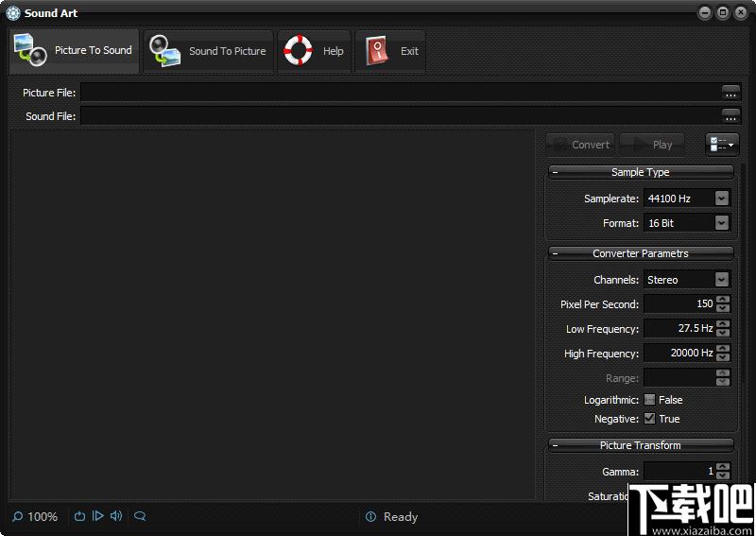Enable the Logarithmic checkbox
Viewport: 756px width, 536px height.
point(650,400)
